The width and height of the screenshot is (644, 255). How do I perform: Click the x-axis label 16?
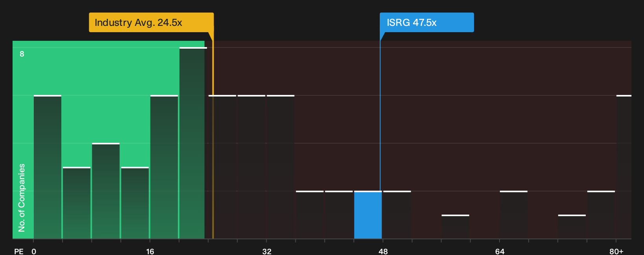point(150,251)
